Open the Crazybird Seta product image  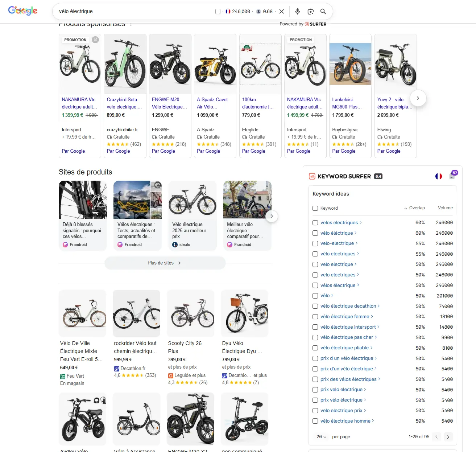(x=125, y=64)
